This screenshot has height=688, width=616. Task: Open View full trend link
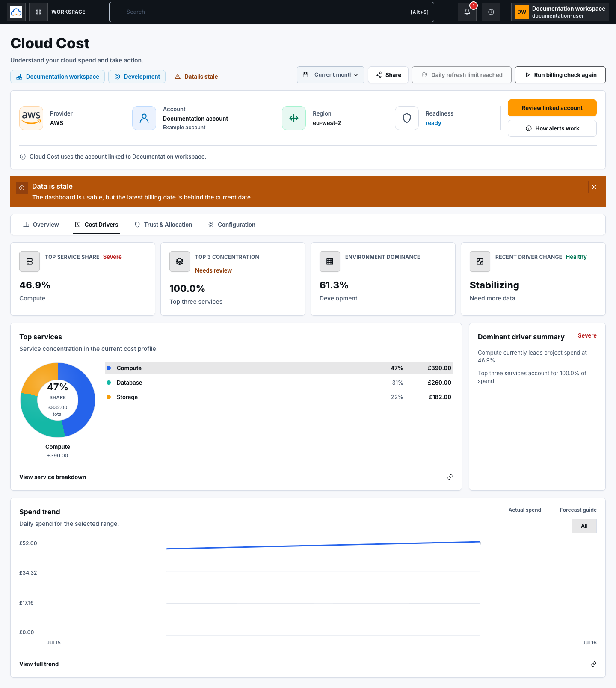pos(39,664)
